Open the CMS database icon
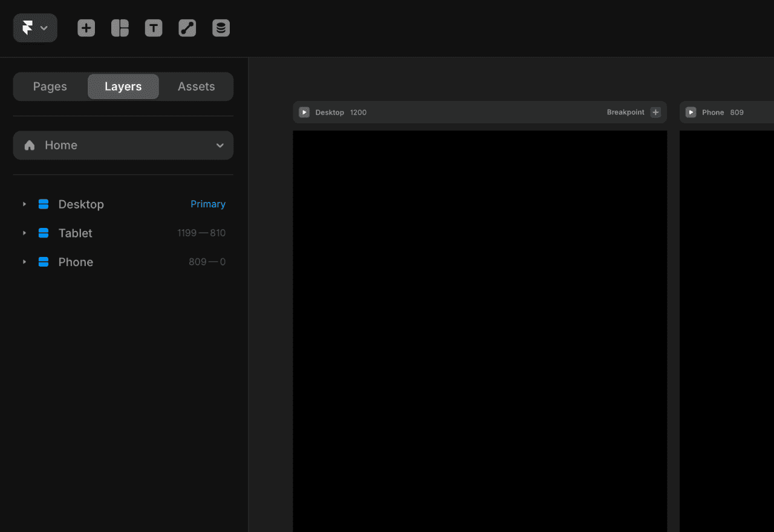The height and width of the screenshot is (532, 774). [221, 28]
